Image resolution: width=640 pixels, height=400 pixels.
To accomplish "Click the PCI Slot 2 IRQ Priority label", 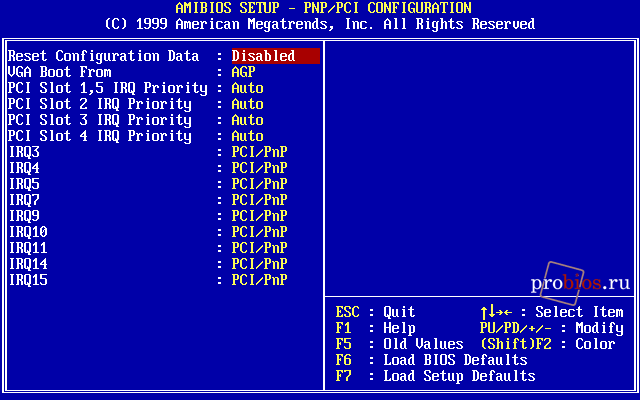I will 100,104.
